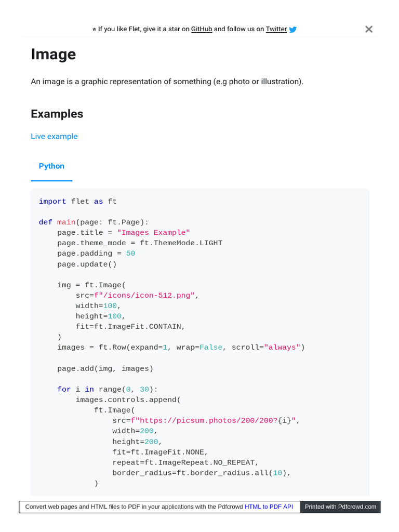Viewport: 399px width, 532px height.
Task: Click the ft.ImageFit.CONTAIN code line
Action: tap(130, 326)
